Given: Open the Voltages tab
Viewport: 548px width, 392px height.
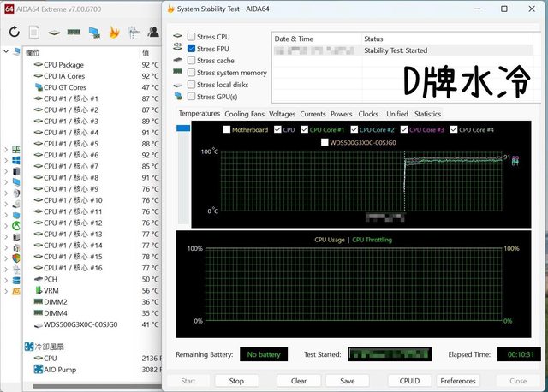Looking at the screenshot, I should tap(282, 114).
